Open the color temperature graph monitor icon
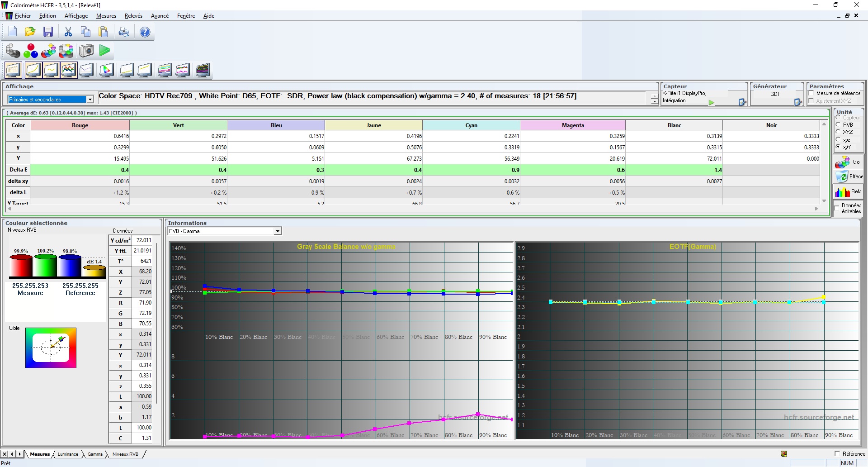 point(86,70)
